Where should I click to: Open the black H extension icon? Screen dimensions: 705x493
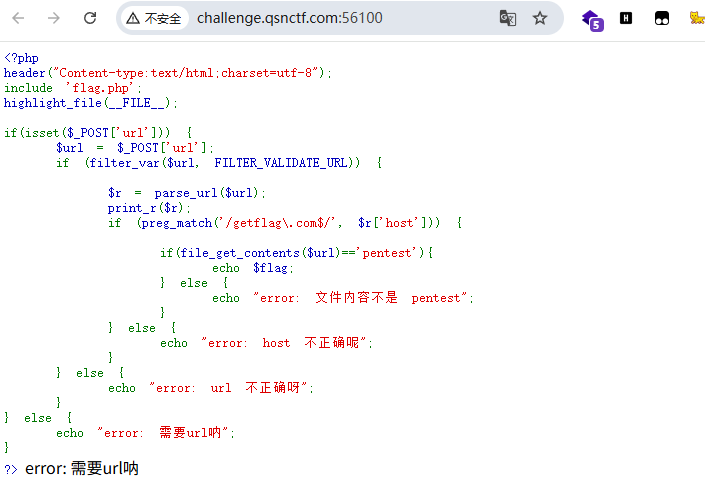click(x=626, y=18)
